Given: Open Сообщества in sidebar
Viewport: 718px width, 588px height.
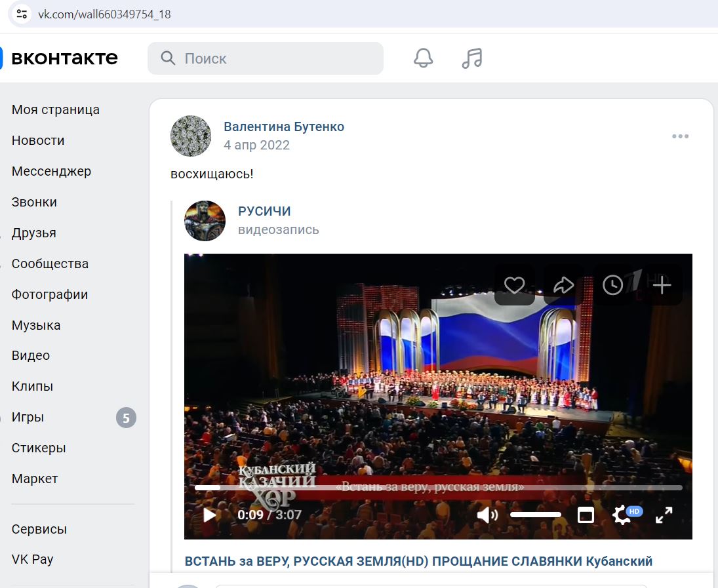Looking at the screenshot, I should [x=50, y=264].
